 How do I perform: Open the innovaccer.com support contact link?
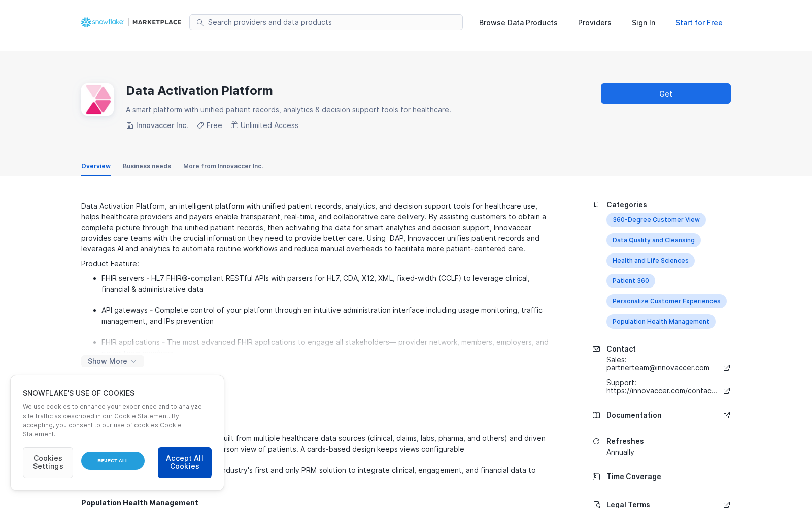(662, 391)
